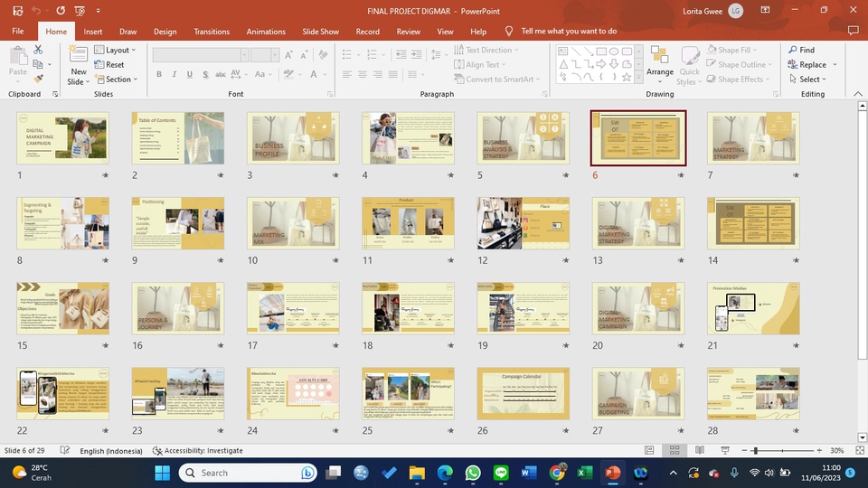Switch to the Insert tab
This screenshot has width=868, height=488.
pyautogui.click(x=93, y=32)
